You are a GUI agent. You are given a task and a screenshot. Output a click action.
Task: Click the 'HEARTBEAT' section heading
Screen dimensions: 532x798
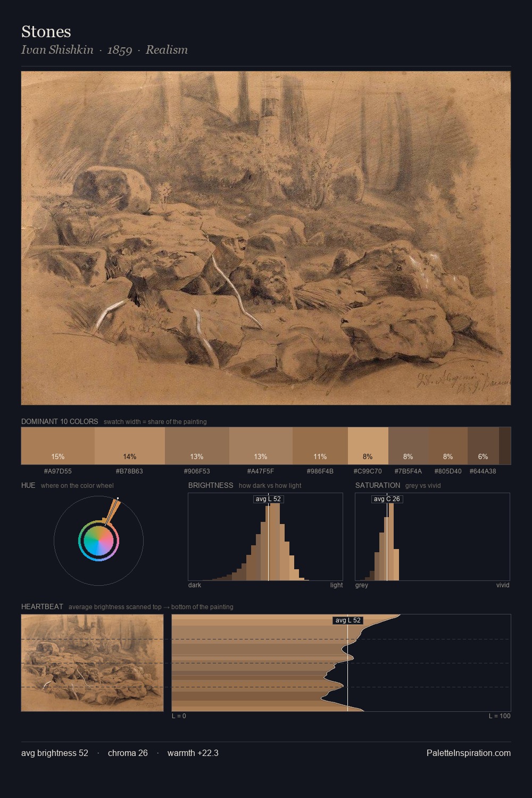click(x=42, y=606)
